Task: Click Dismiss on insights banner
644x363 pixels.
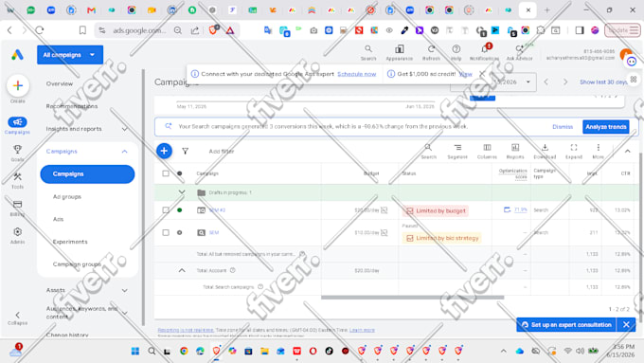Action: [563, 127]
